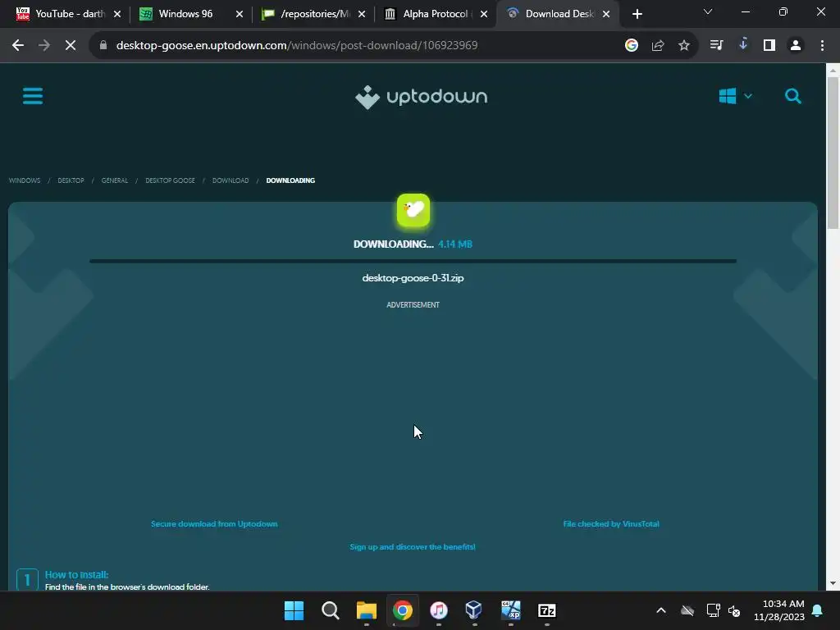Open the Uptodown search icon
This screenshot has width=840, height=630.
(793, 97)
